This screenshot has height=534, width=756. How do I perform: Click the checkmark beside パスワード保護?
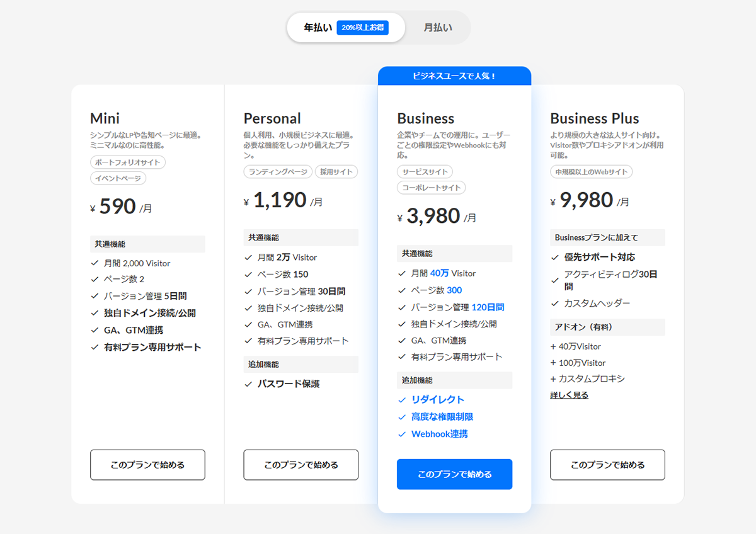coord(247,384)
